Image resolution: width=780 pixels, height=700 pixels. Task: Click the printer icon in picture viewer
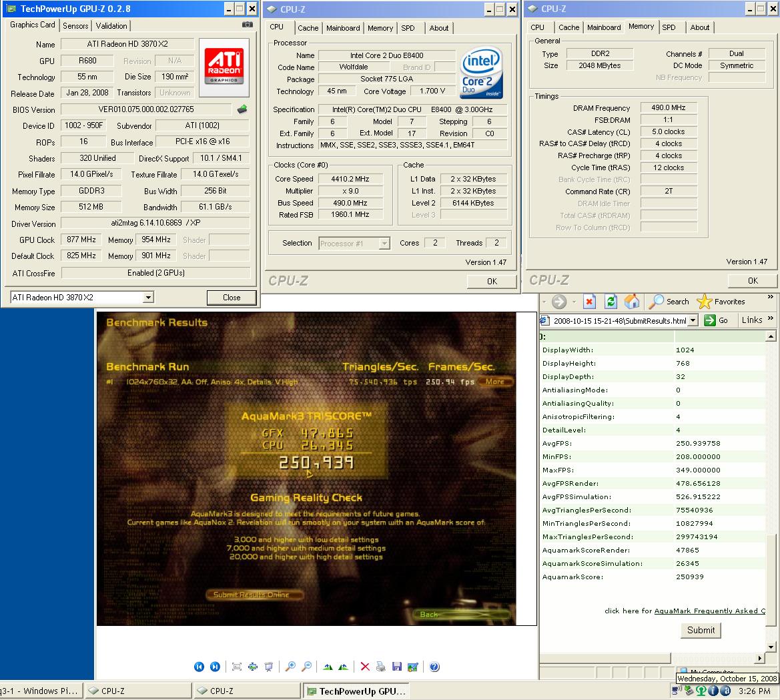tap(380, 667)
